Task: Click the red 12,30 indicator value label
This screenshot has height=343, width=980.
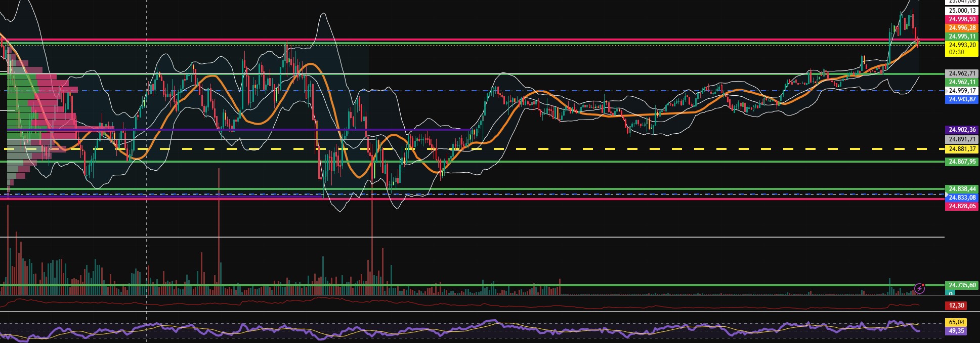Action: (x=956, y=306)
